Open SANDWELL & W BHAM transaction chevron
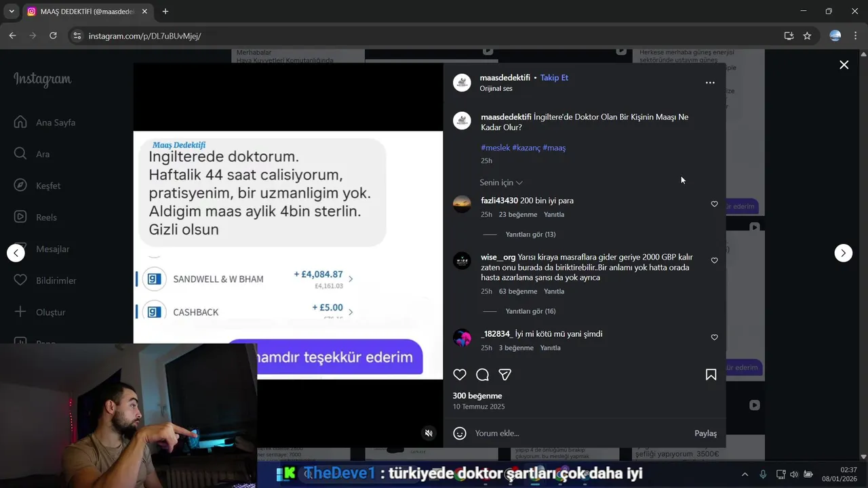Screen dimensions: 868x488 pyautogui.click(x=351, y=279)
